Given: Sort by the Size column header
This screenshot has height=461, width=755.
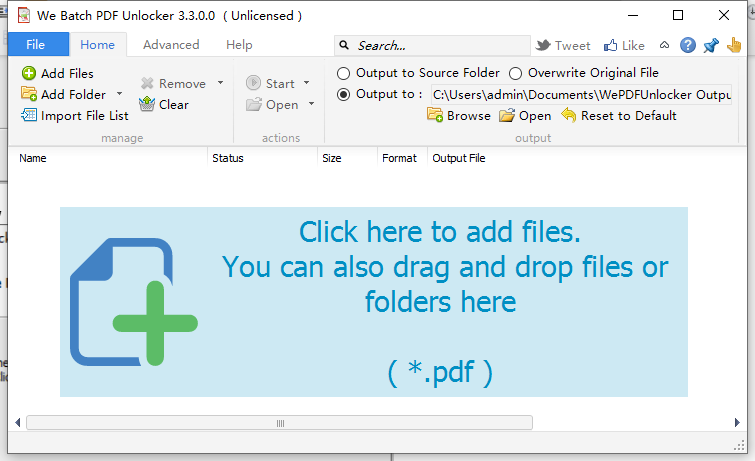Looking at the screenshot, I should point(331,158).
